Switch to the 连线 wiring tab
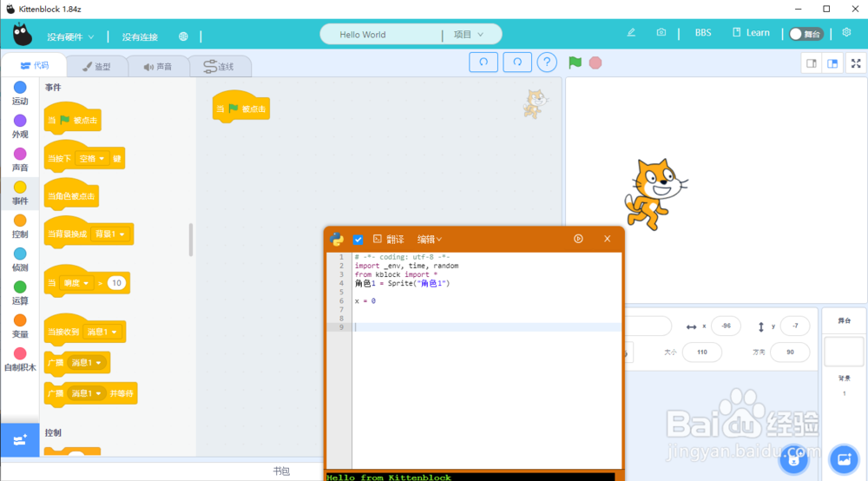This screenshot has height=481, width=868. coord(220,67)
